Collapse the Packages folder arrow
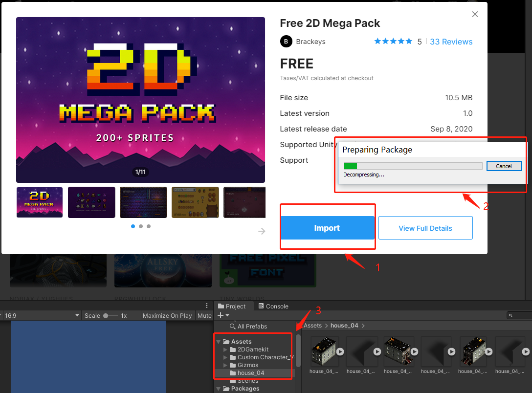 click(219, 389)
